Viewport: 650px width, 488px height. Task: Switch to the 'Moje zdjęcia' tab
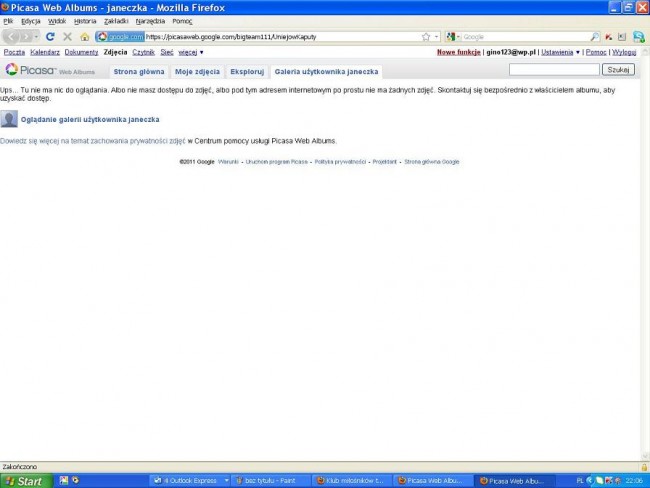[197, 72]
